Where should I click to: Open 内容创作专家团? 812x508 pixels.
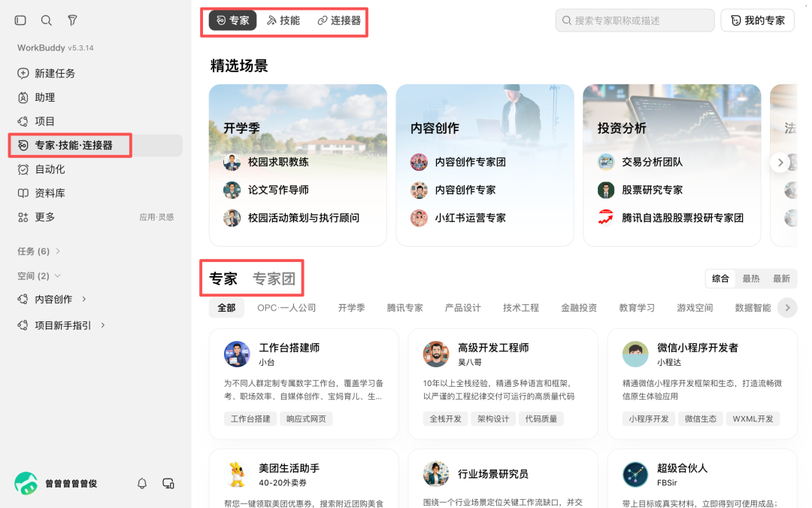(x=459, y=163)
